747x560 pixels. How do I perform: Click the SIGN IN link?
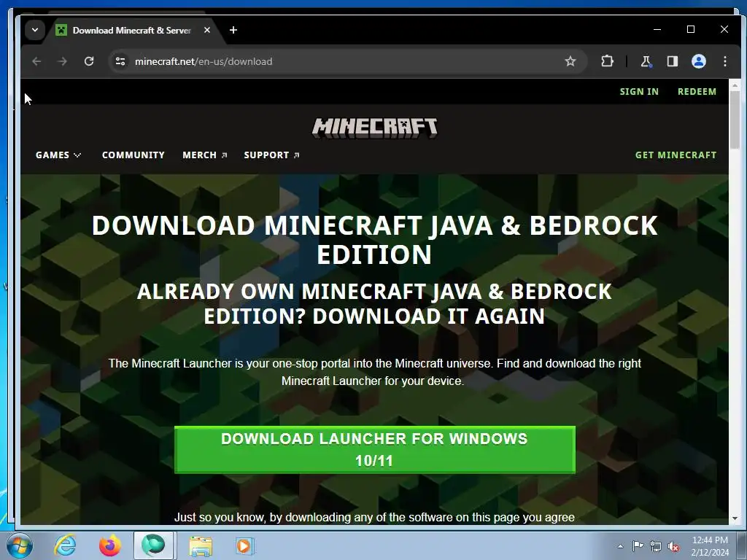639,91
